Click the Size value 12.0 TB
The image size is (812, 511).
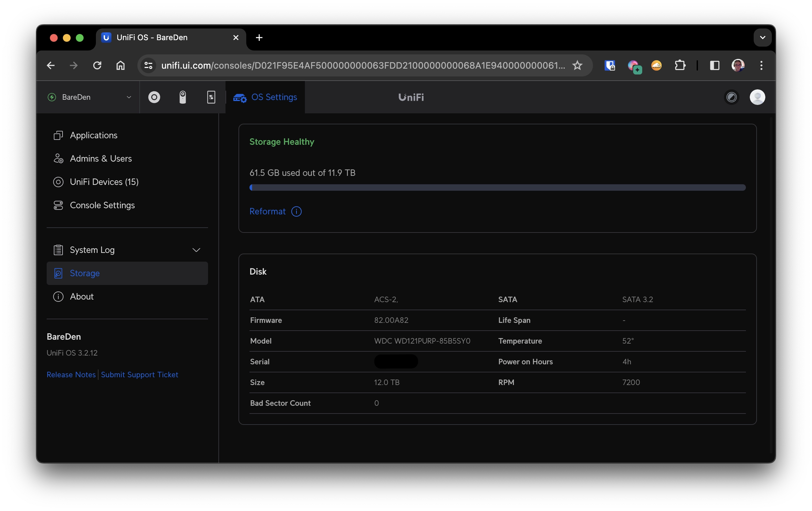pyautogui.click(x=387, y=382)
